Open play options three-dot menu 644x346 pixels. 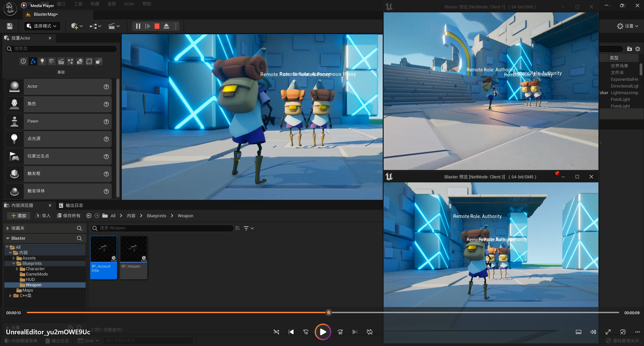pyautogui.click(x=176, y=26)
